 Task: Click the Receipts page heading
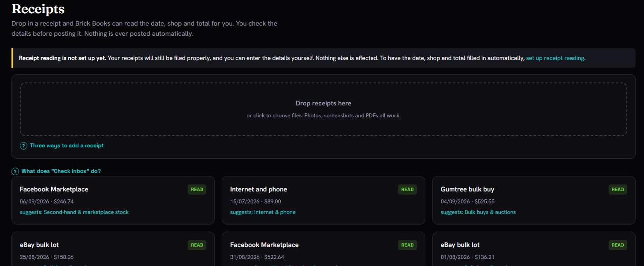coord(38,9)
